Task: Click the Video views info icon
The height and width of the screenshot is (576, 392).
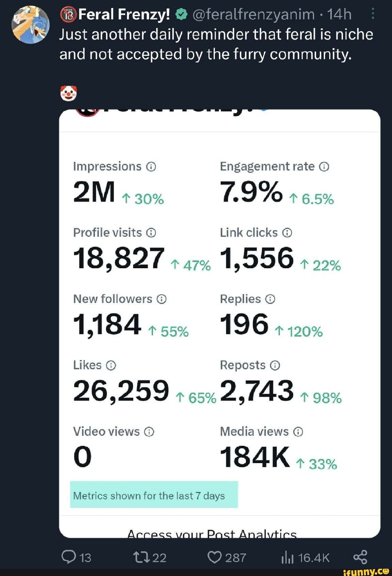Action: tap(149, 432)
